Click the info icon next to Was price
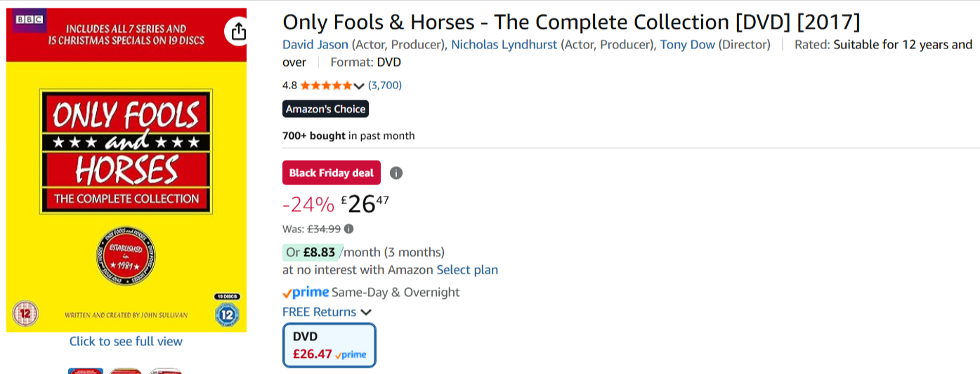The width and height of the screenshot is (980, 374). pyautogui.click(x=349, y=229)
